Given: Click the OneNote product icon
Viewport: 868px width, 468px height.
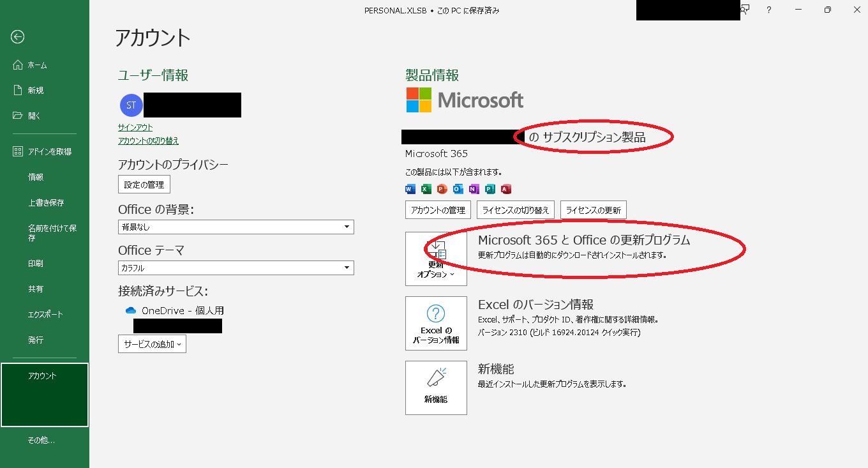Looking at the screenshot, I should (474, 189).
